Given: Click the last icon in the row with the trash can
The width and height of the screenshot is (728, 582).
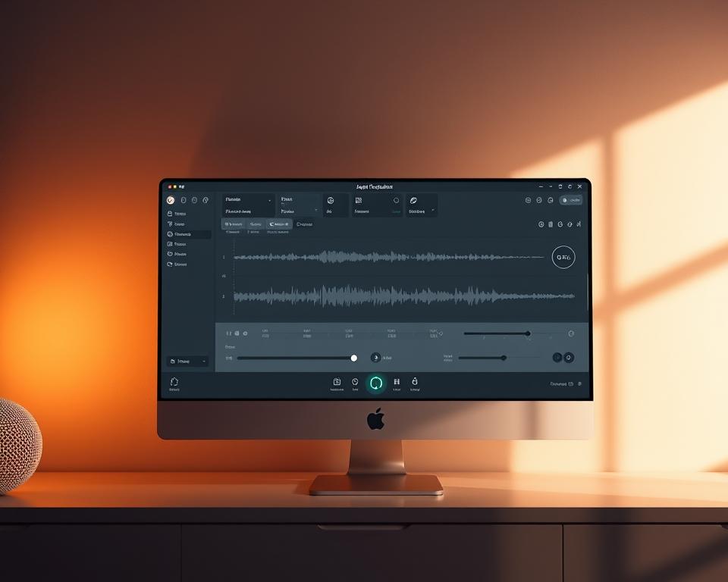Looking at the screenshot, I should coord(579,224).
